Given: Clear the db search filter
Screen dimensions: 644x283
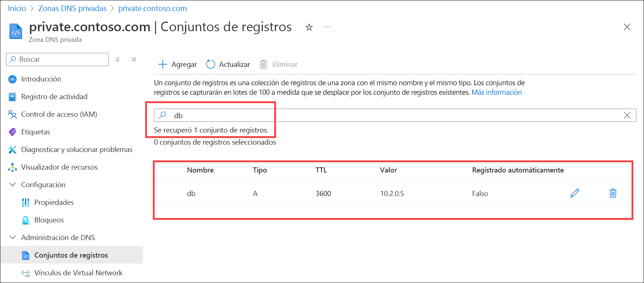Looking at the screenshot, I should (x=627, y=115).
